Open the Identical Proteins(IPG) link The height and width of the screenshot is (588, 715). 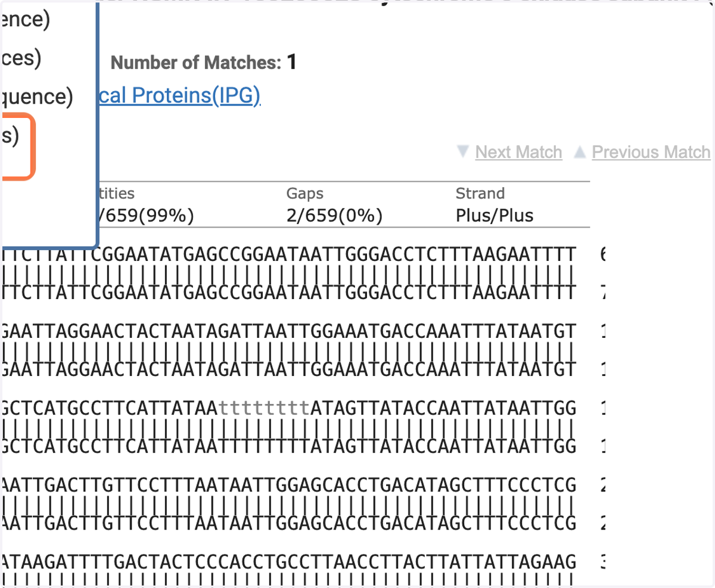coord(179,95)
